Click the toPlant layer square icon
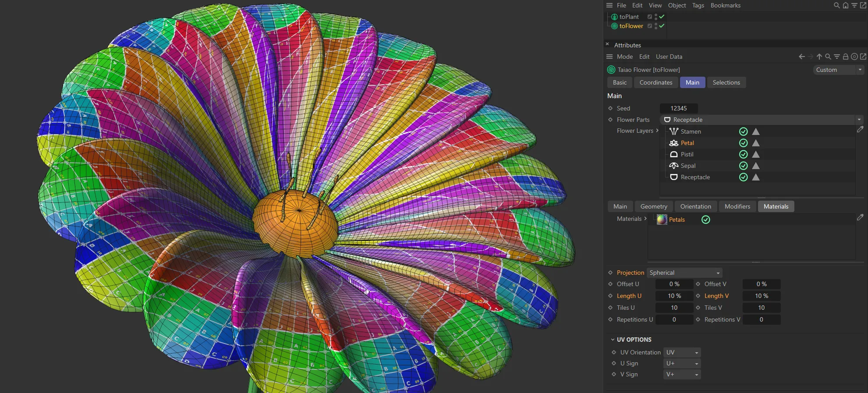 click(650, 17)
